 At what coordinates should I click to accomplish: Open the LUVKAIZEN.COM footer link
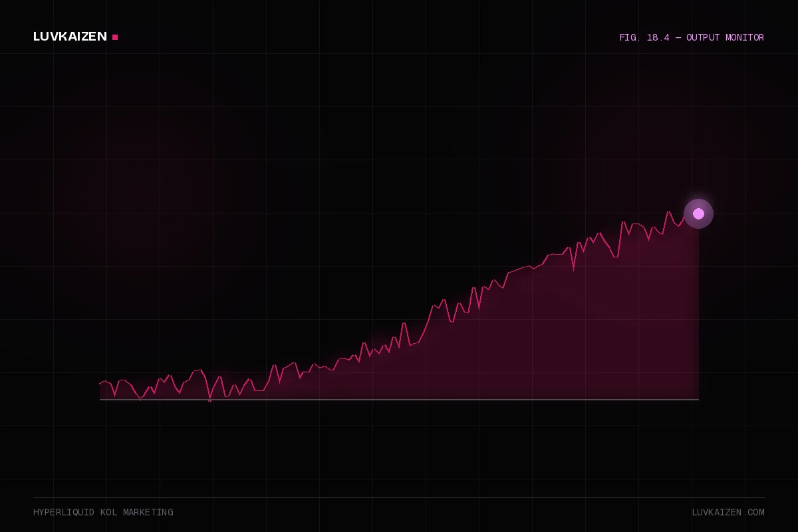click(728, 513)
